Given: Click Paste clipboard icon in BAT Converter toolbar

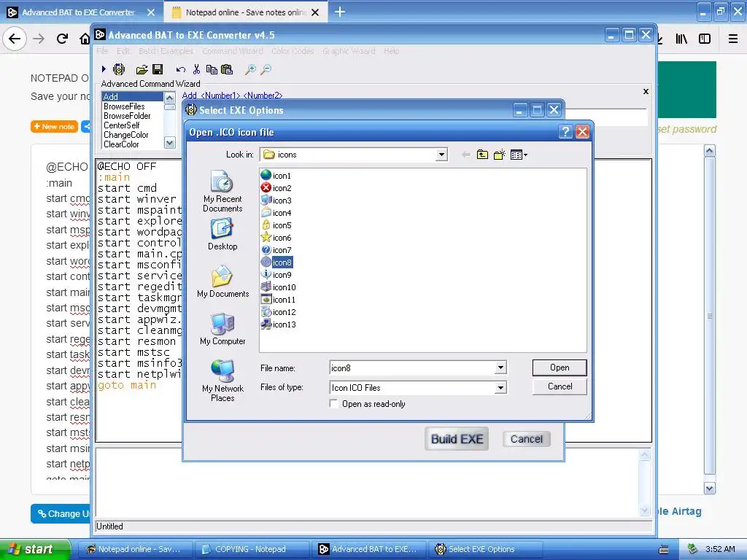Looking at the screenshot, I should click(x=228, y=69).
